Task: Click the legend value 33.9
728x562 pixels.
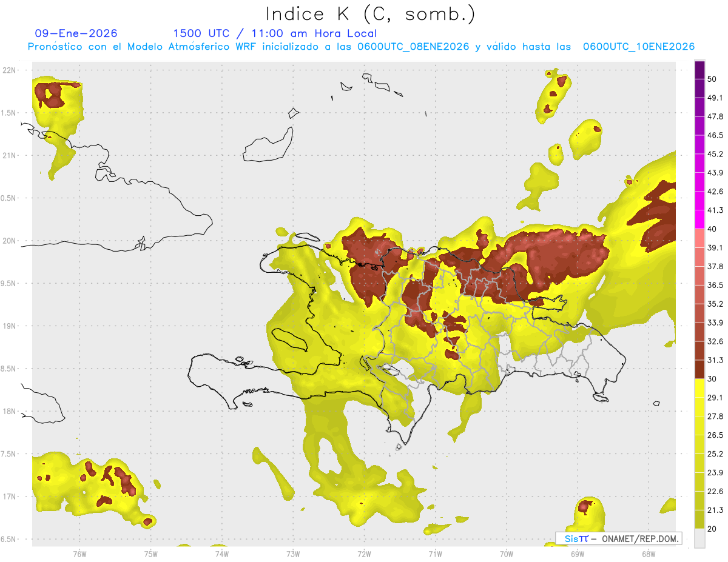Action: [x=715, y=323]
